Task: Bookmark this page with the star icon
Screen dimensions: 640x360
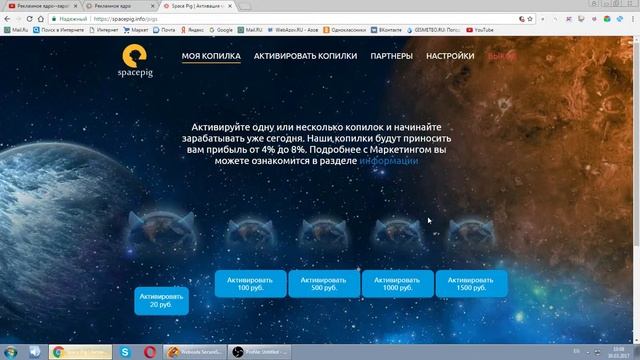Action: pos(530,19)
